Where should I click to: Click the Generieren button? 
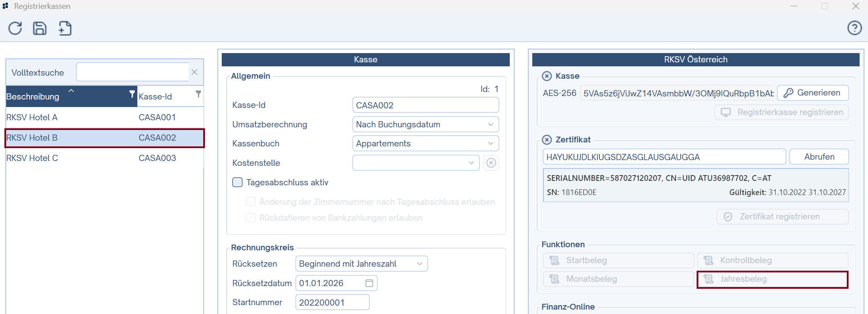[812, 93]
